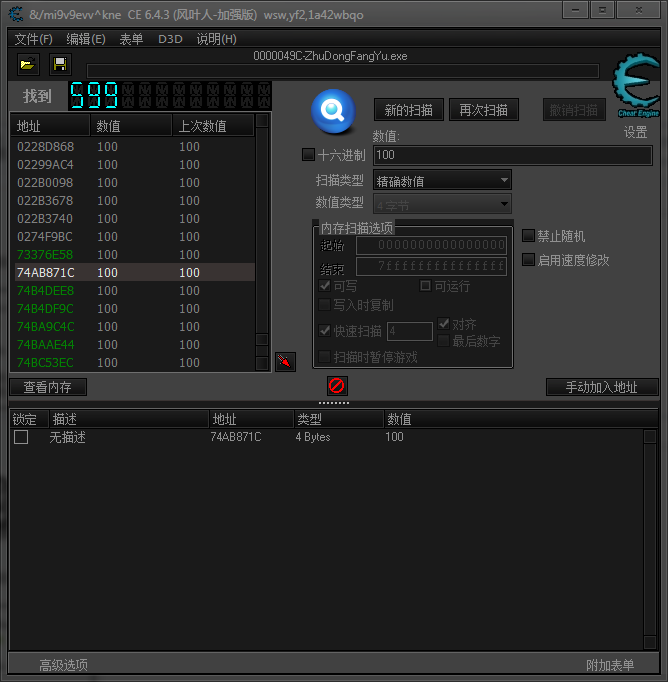Select green result row 74BAAE44
This screenshot has width=668, height=682.
pyautogui.click(x=134, y=344)
